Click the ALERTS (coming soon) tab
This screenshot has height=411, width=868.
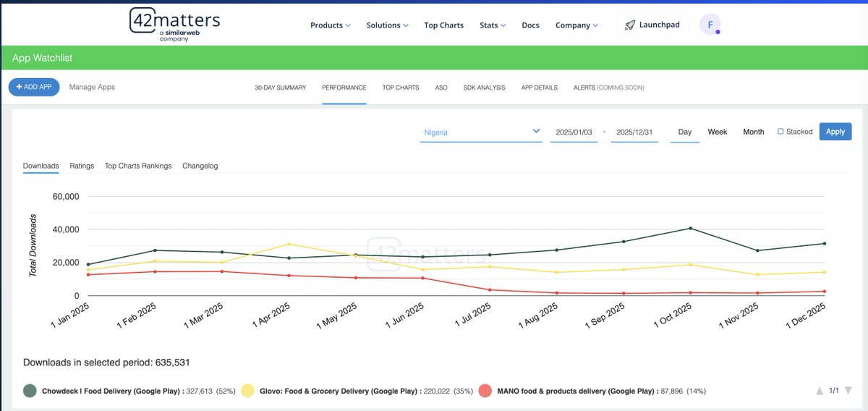pos(608,88)
